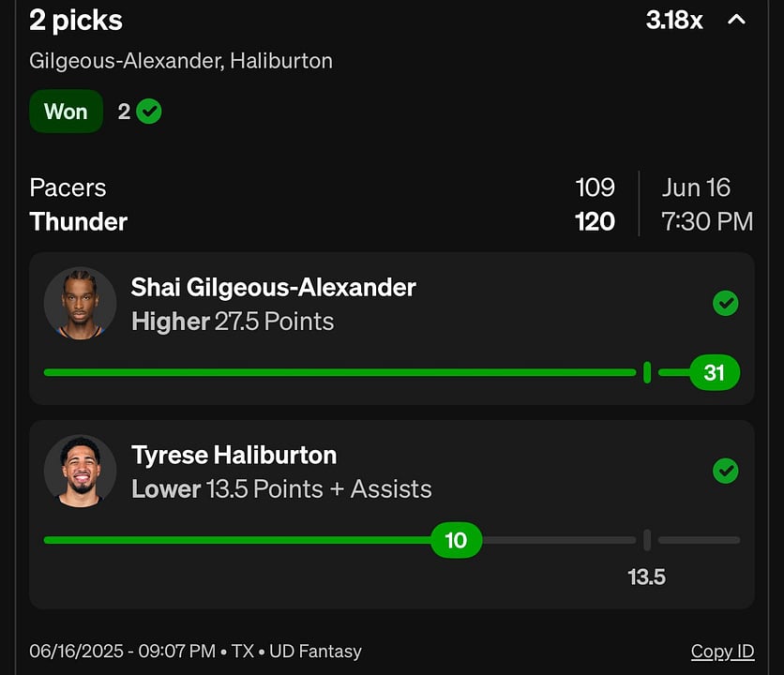Viewport: 784px width, 675px height.
Task: Select the Tyrese Haliburton name
Action: point(234,455)
